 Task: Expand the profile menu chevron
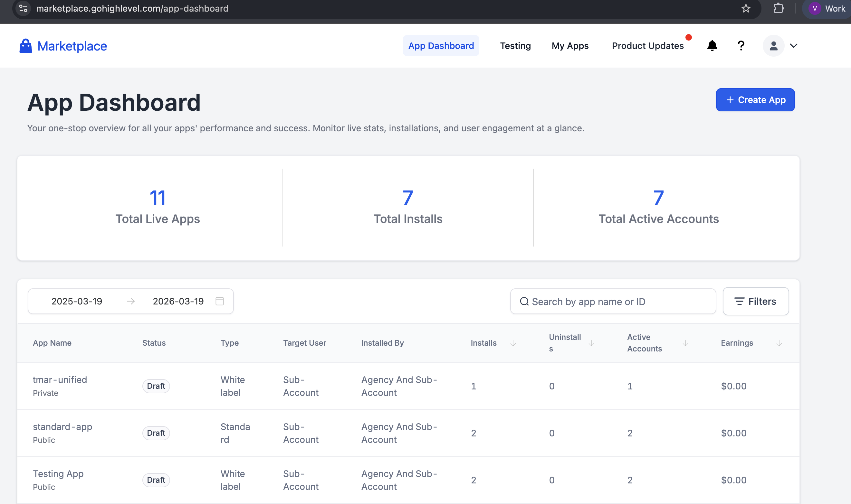point(794,46)
